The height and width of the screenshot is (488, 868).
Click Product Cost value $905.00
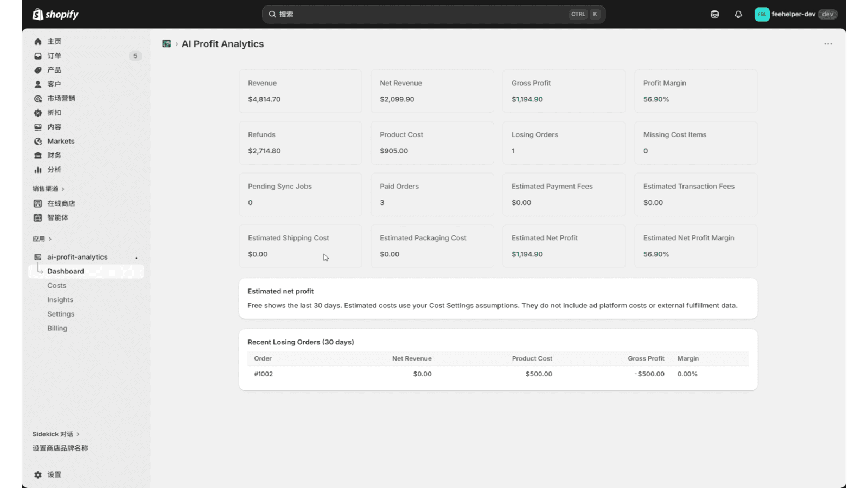coord(394,151)
